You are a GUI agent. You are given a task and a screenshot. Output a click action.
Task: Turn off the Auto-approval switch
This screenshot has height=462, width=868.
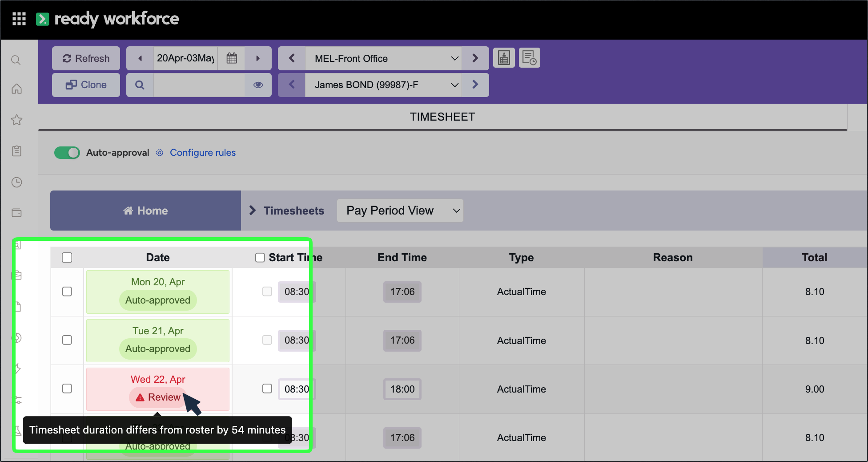pos(67,153)
